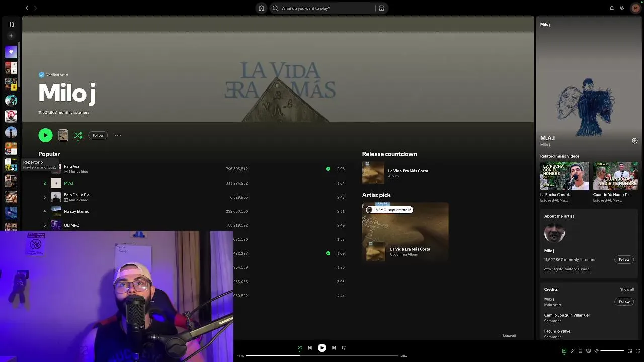Open the lyrics microphone icon
The height and width of the screenshot is (362, 644).
point(572,351)
